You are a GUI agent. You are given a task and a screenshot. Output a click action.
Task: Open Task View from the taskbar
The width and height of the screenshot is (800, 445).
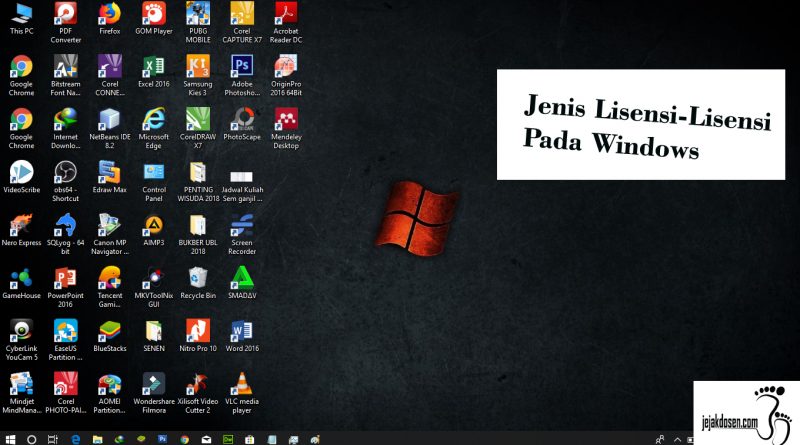[x=53, y=439]
